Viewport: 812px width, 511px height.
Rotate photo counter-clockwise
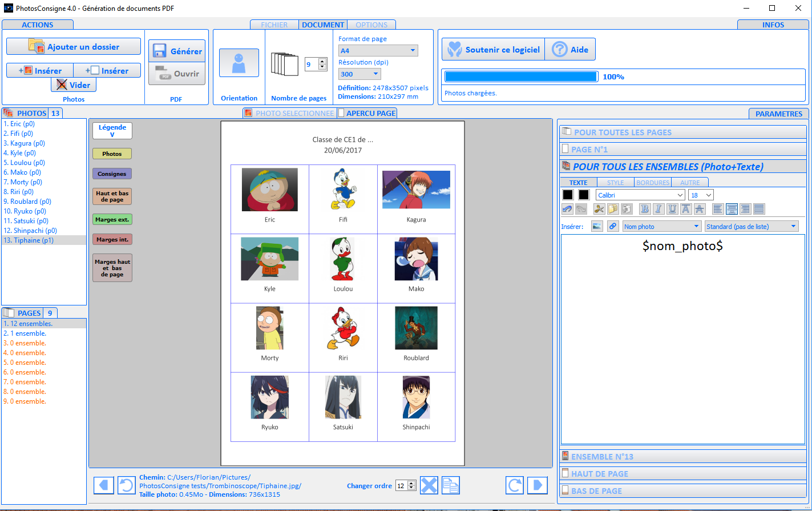point(127,486)
